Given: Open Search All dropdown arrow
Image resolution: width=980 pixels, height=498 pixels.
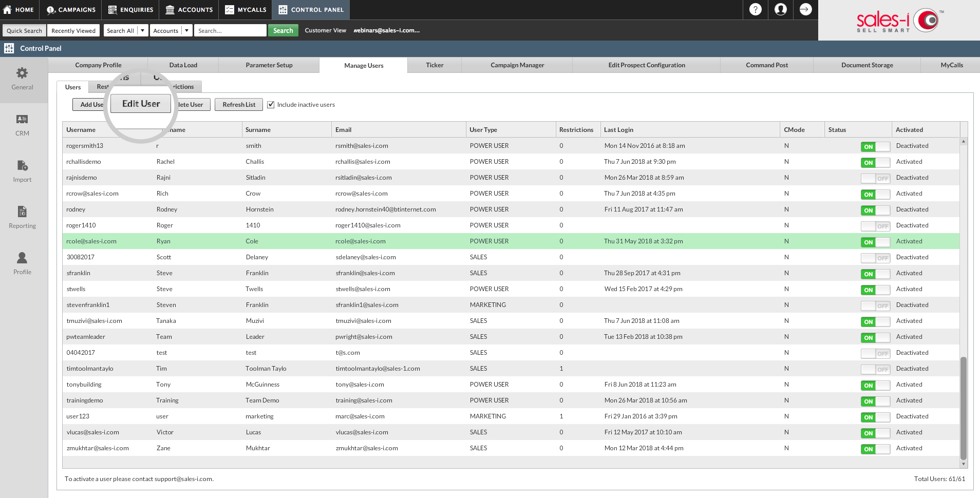Looking at the screenshot, I should point(143,31).
